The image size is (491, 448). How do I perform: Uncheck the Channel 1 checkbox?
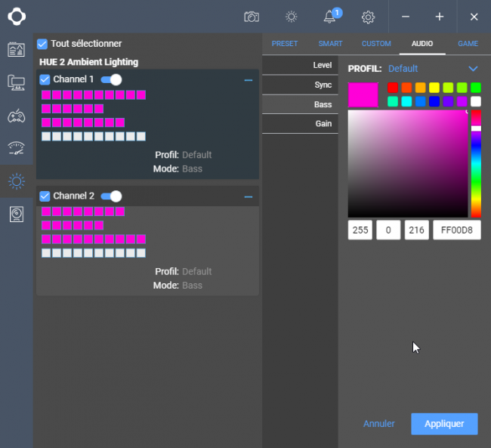pos(45,79)
